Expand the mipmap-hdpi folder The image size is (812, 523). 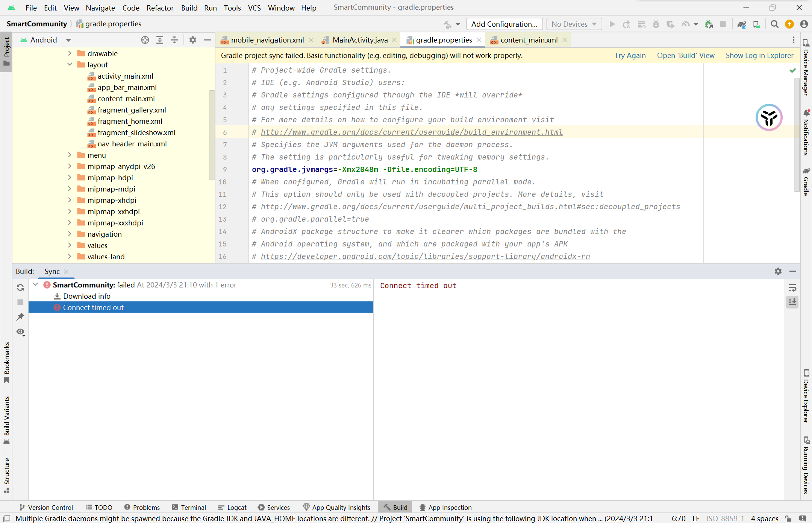tap(70, 178)
